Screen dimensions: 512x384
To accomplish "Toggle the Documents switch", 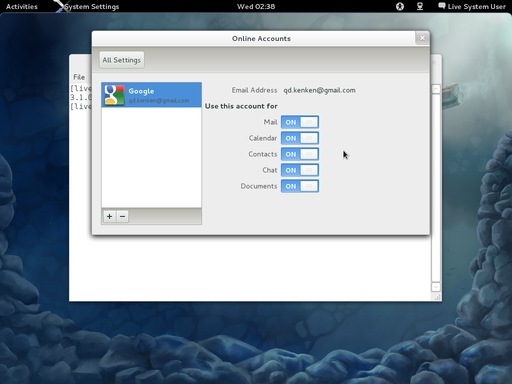I will [x=300, y=186].
